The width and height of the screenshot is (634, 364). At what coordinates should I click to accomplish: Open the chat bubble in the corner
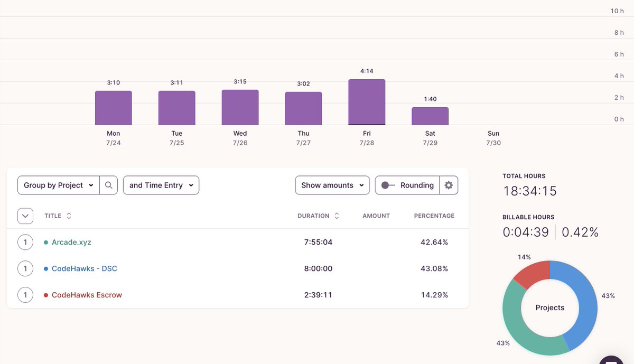coord(611,360)
